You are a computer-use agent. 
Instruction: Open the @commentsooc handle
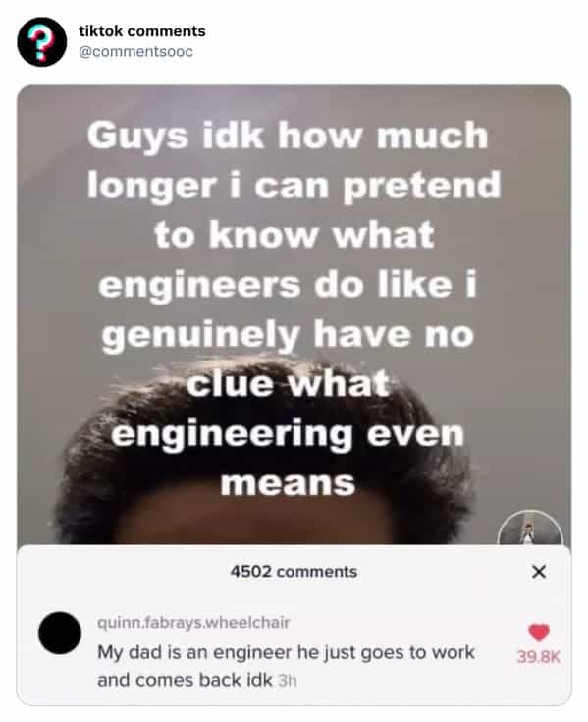pos(135,51)
